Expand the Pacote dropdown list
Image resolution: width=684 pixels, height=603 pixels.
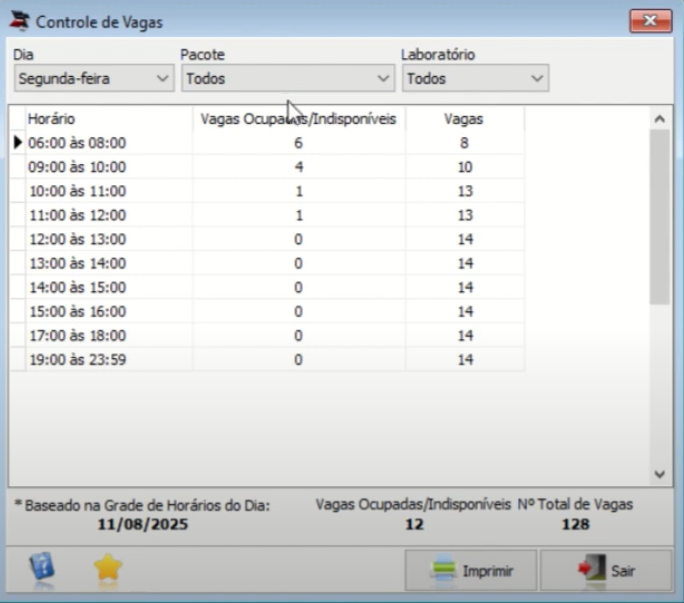[288, 79]
